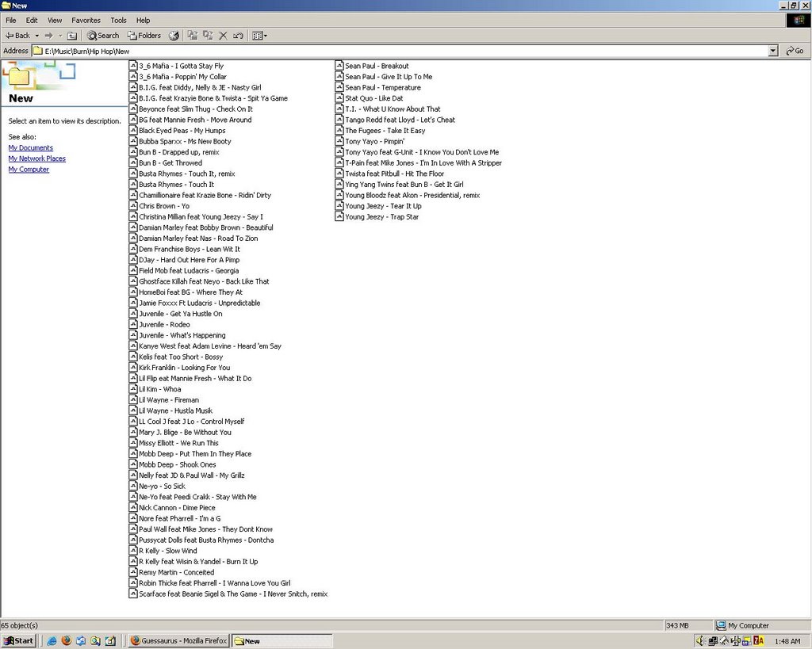Select 'R Kelly - Slow Wind' file name
812x649 pixels.
[x=168, y=551]
